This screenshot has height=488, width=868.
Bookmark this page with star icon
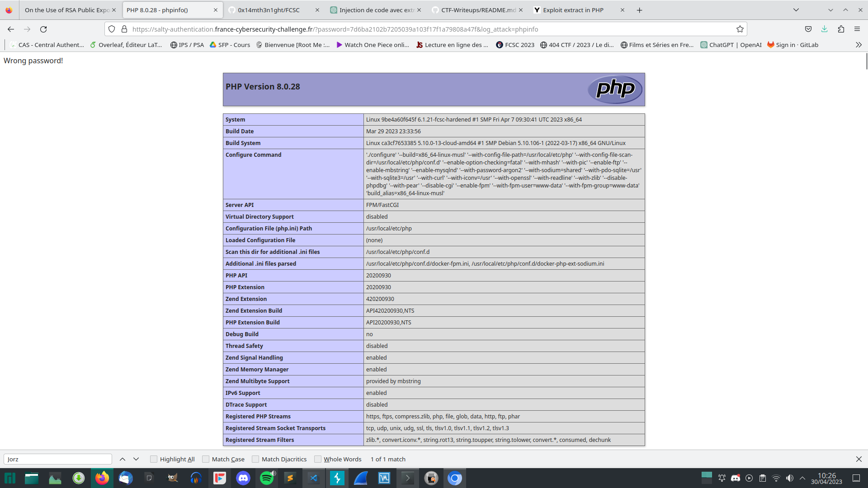(x=740, y=29)
